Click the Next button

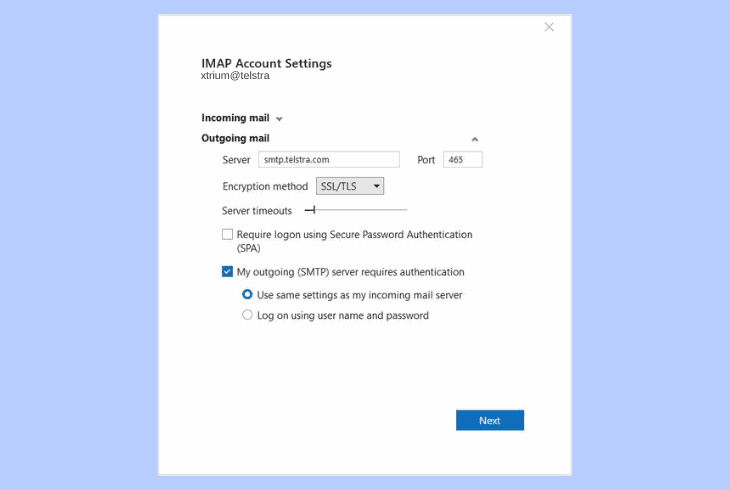click(x=490, y=420)
